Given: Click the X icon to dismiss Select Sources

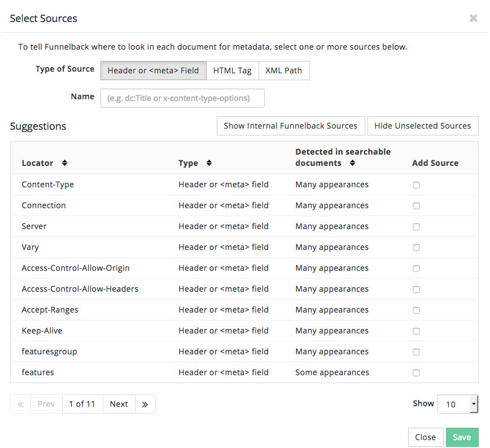Looking at the screenshot, I should [473, 19].
